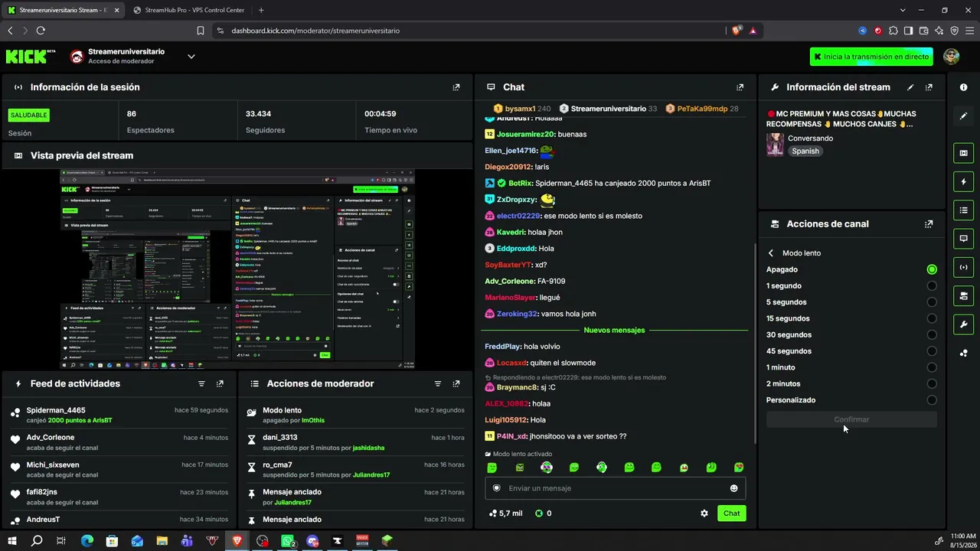Open the emoji picker in the message box
The image size is (980, 551).
click(x=733, y=488)
